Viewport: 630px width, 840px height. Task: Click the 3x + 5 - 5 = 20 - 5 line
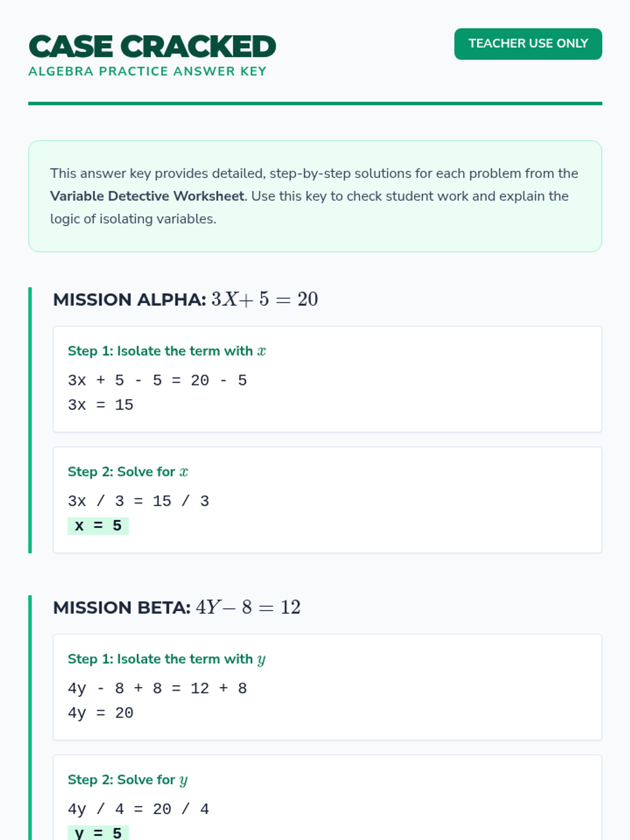click(x=157, y=380)
